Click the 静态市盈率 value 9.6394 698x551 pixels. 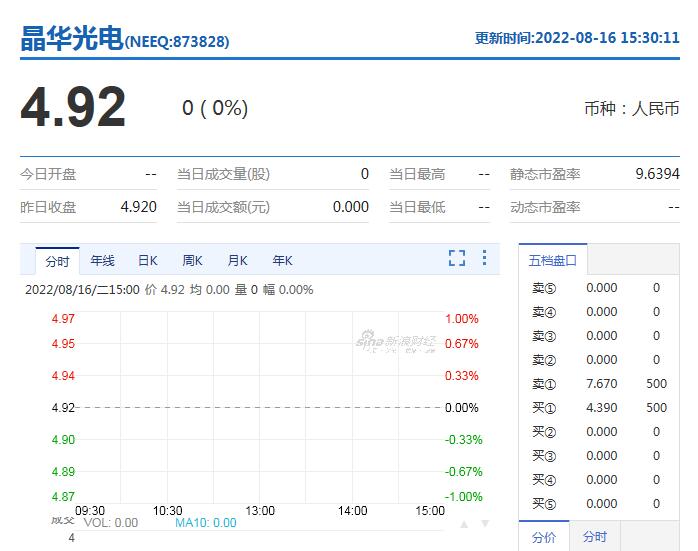(x=657, y=174)
